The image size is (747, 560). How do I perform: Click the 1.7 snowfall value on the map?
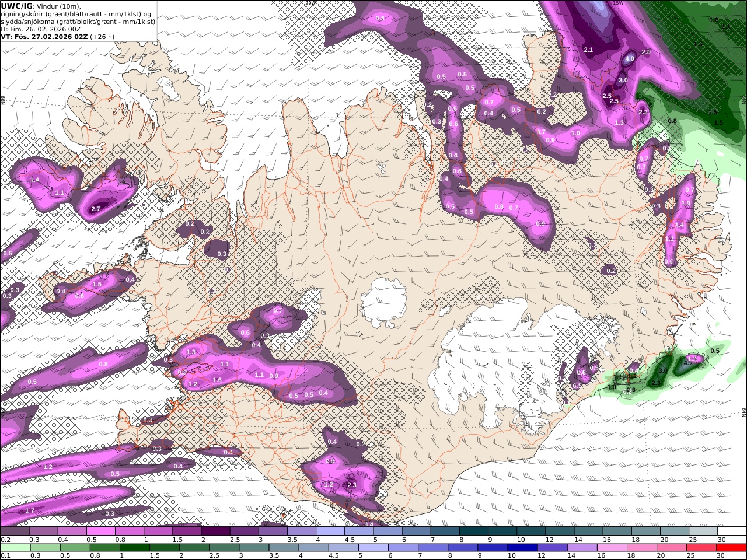coord(30,510)
